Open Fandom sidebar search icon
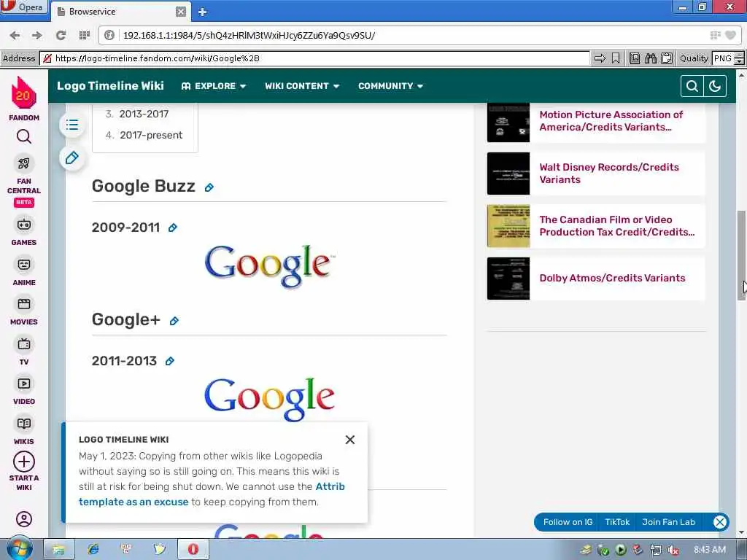747x560 pixels. [x=24, y=137]
